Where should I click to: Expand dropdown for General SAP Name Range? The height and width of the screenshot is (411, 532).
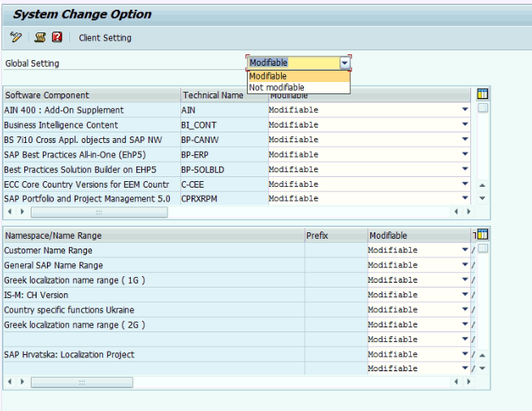[x=465, y=265]
